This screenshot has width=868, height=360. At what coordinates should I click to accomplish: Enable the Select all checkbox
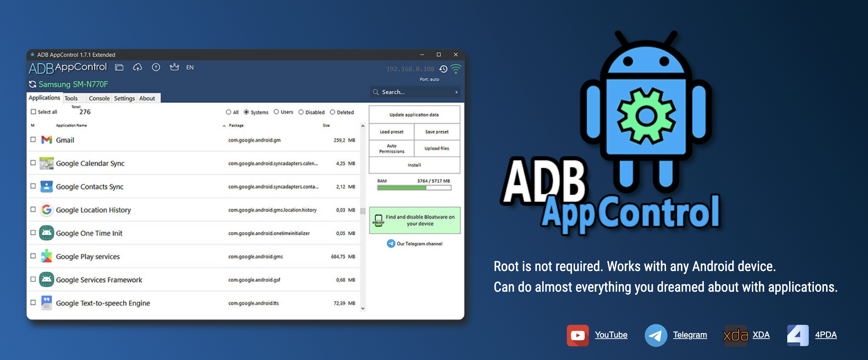pyautogui.click(x=33, y=112)
